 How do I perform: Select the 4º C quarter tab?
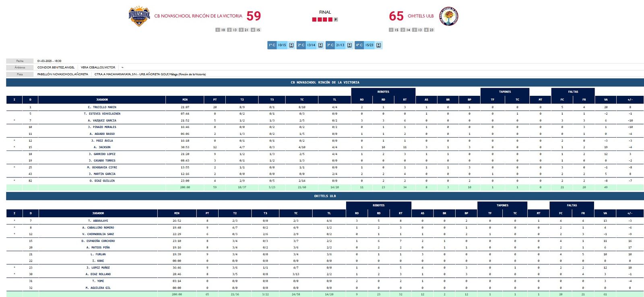(359, 45)
